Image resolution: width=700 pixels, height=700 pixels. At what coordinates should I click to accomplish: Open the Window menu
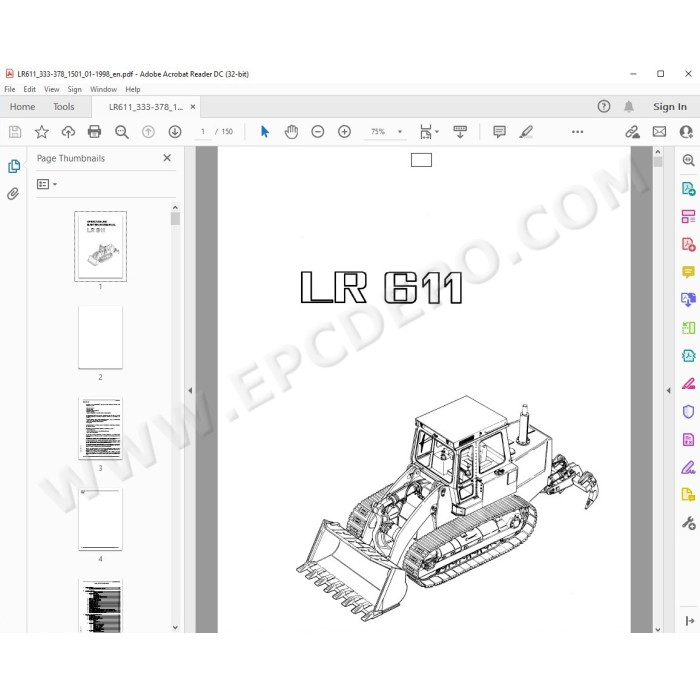pos(103,89)
